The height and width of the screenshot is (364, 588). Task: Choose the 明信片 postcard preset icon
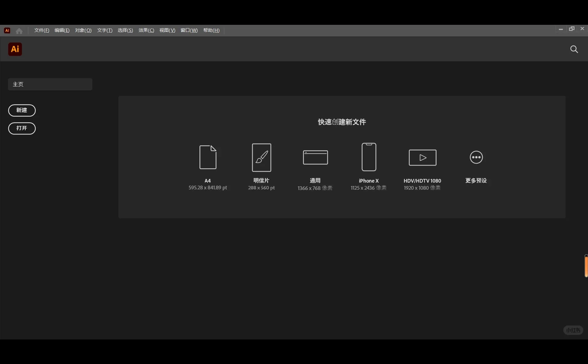[x=262, y=157]
